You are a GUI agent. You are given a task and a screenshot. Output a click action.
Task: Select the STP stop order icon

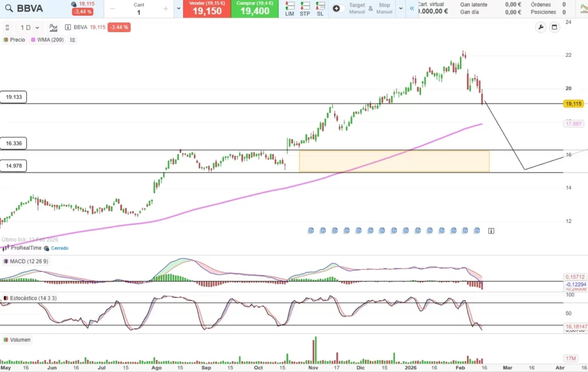(305, 9)
